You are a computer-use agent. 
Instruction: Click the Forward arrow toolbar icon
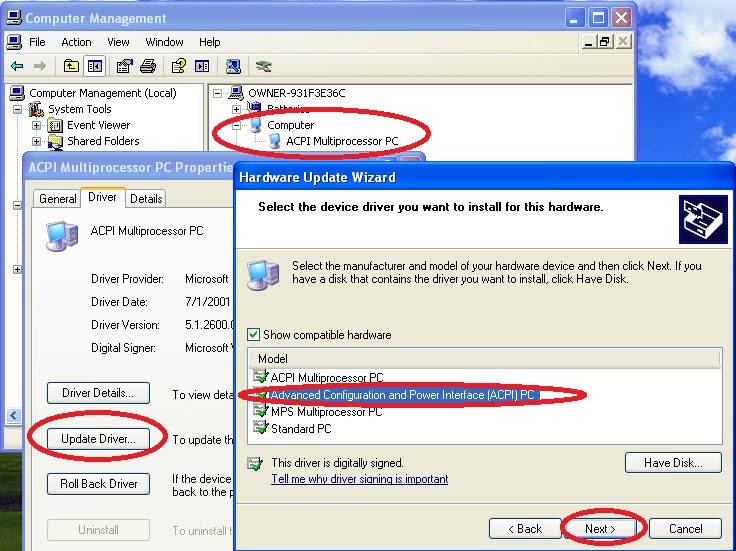pyautogui.click(x=40, y=66)
